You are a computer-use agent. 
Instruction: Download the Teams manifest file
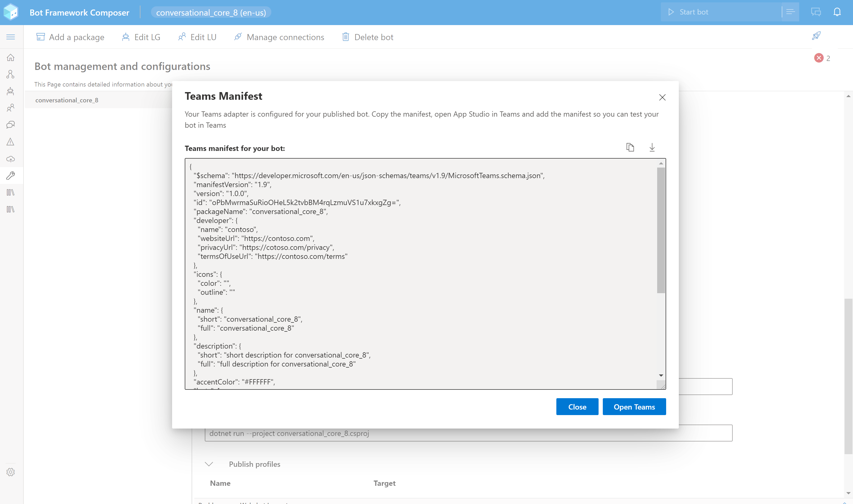[x=652, y=148]
